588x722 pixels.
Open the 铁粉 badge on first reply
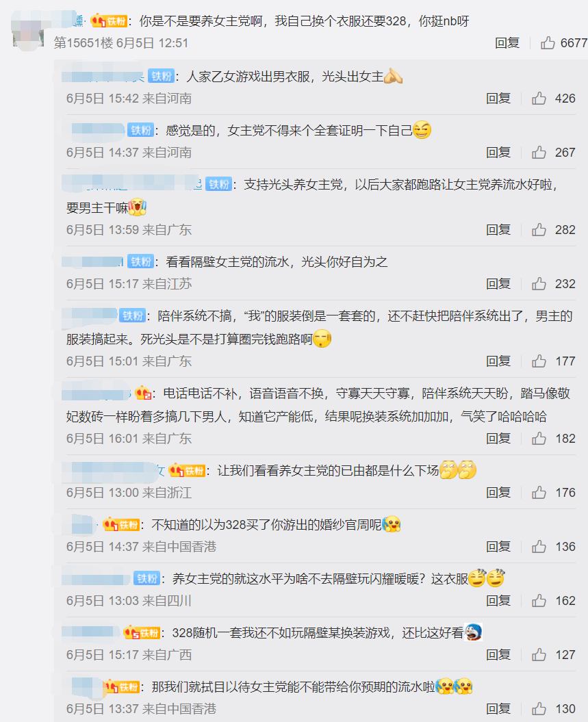161,76
